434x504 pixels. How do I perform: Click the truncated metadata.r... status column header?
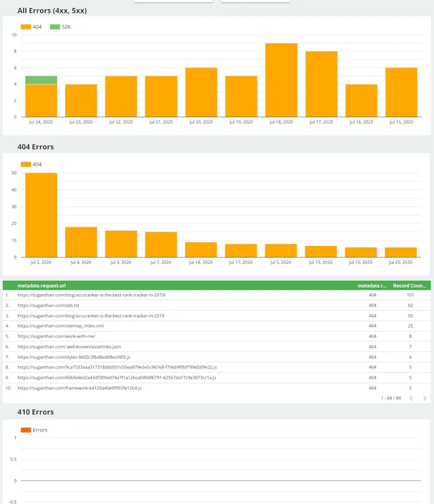(372, 286)
